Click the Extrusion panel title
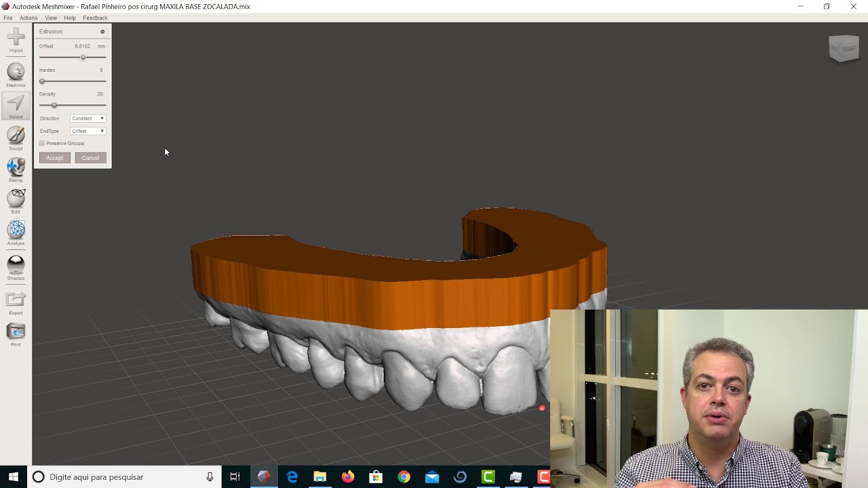 point(51,31)
